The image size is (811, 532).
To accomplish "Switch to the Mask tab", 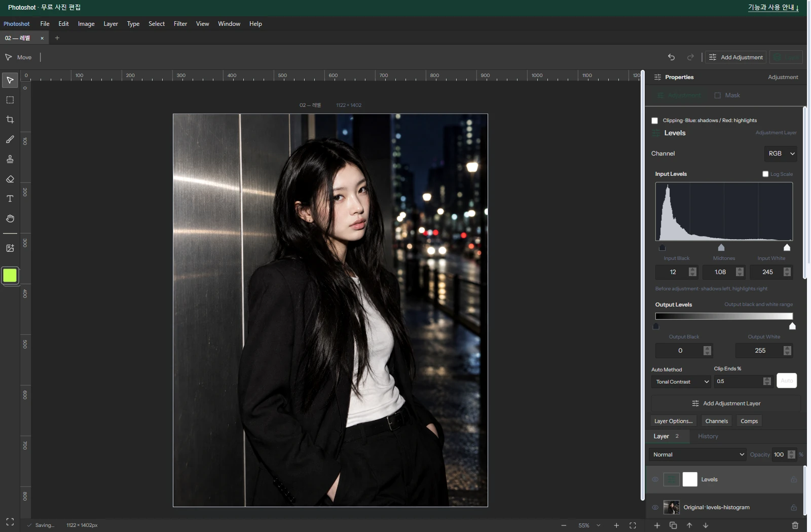I will pos(727,95).
